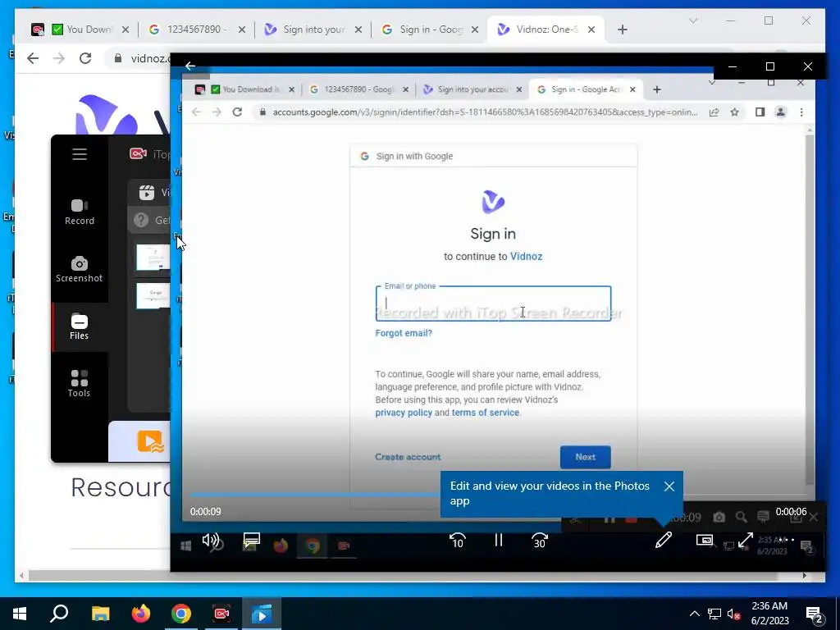840x630 pixels.
Task: Open iTop Screen Recorder from the taskbar
Action: pos(221,614)
